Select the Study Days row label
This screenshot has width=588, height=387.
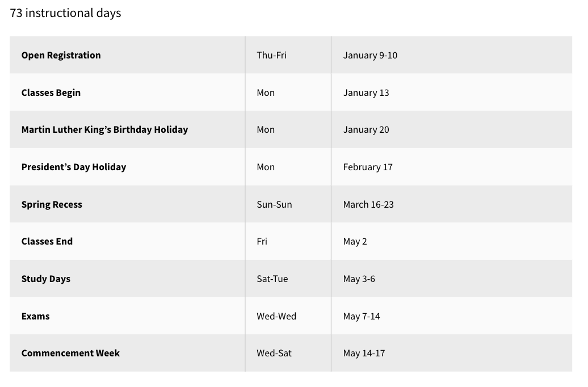pyautogui.click(x=46, y=279)
